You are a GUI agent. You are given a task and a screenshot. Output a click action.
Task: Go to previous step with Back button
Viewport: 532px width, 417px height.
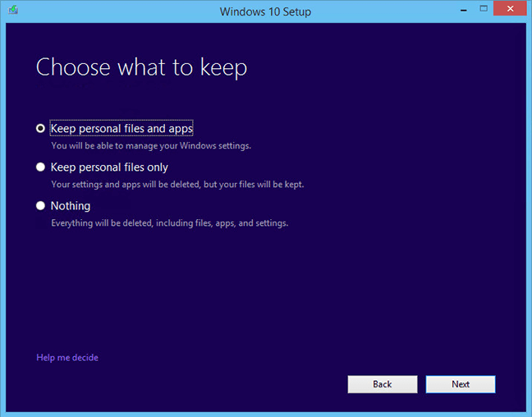pyautogui.click(x=383, y=384)
